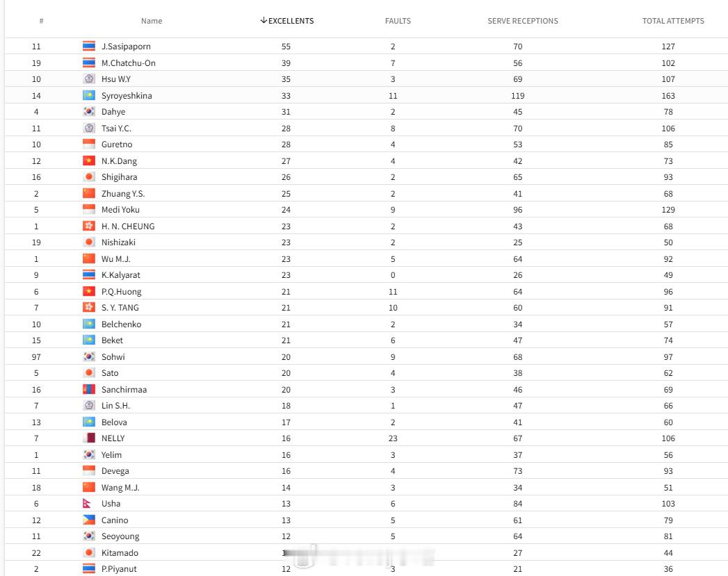Click the Korean flag beside Dahye

coord(89,112)
